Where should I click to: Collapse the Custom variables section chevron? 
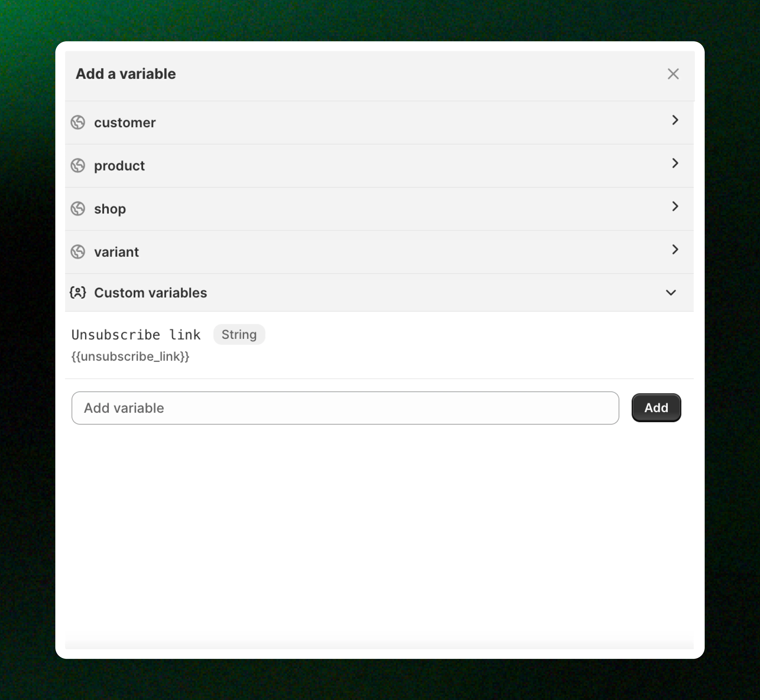click(671, 292)
